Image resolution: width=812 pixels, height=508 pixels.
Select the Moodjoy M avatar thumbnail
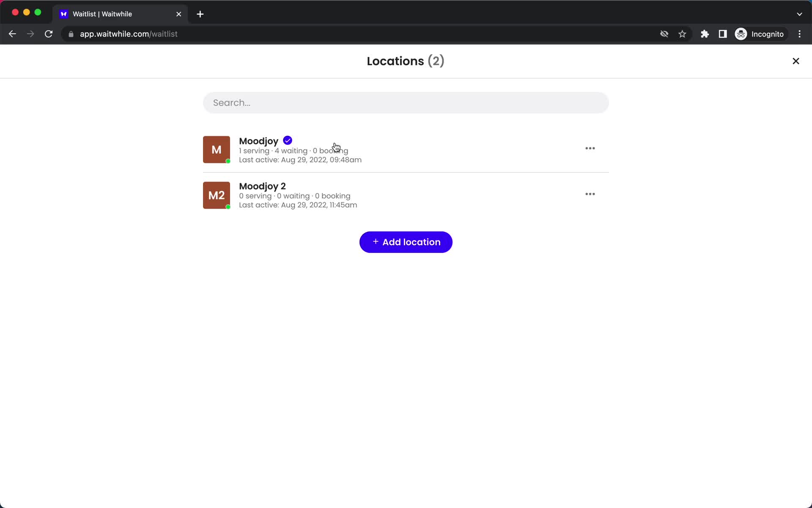tap(217, 149)
